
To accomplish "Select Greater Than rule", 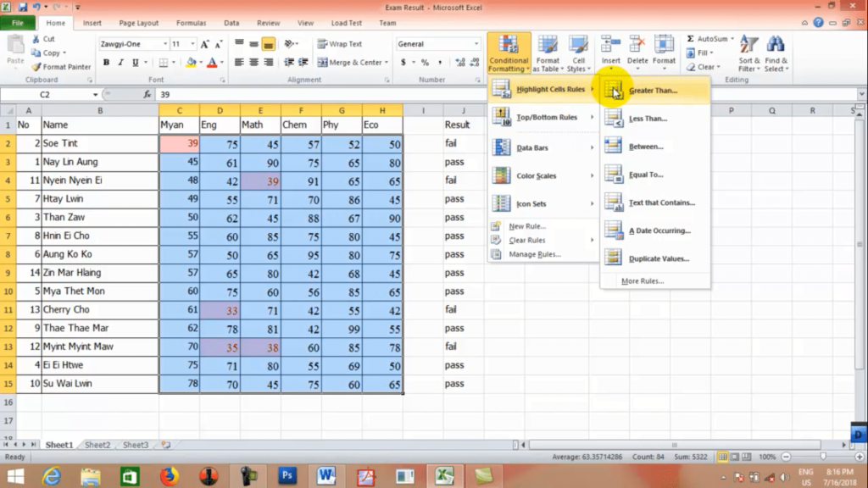I will [655, 90].
